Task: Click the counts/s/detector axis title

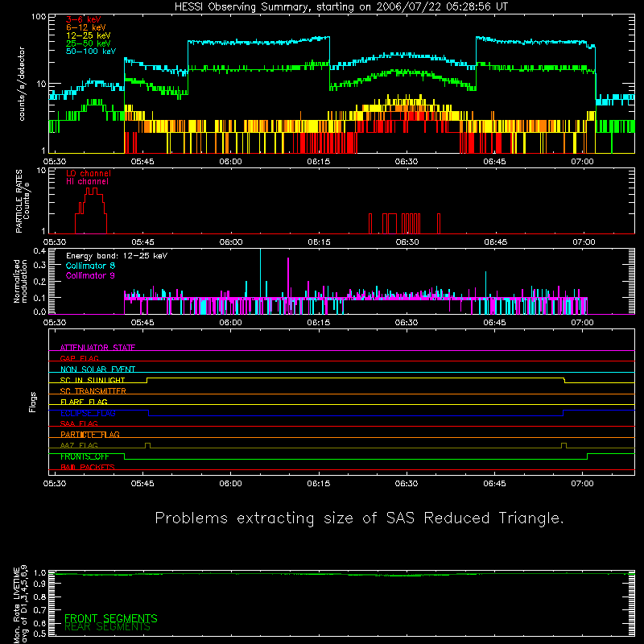Action: 22,84
